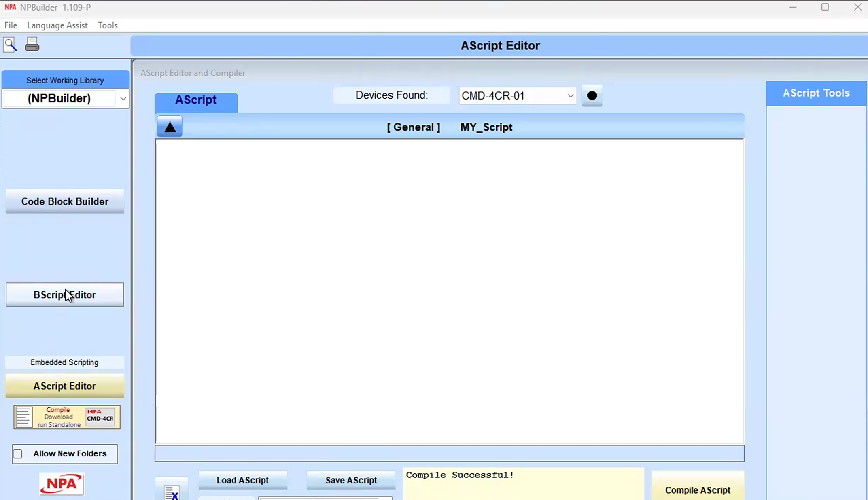This screenshot has height=500, width=868.
Task: Click the MY_Script script name label
Action: pyautogui.click(x=486, y=127)
